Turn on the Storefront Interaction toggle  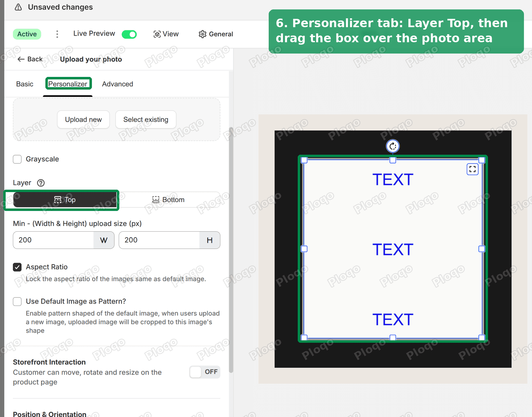[x=204, y=372]
